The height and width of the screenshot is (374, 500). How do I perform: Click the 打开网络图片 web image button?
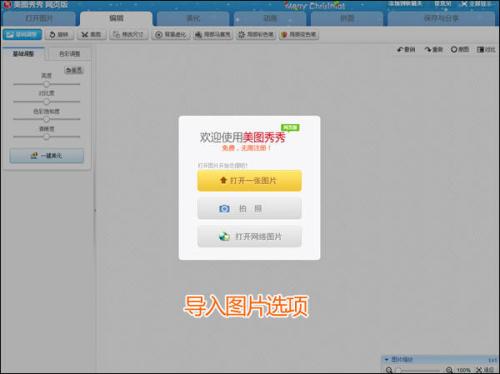(249, 237)
